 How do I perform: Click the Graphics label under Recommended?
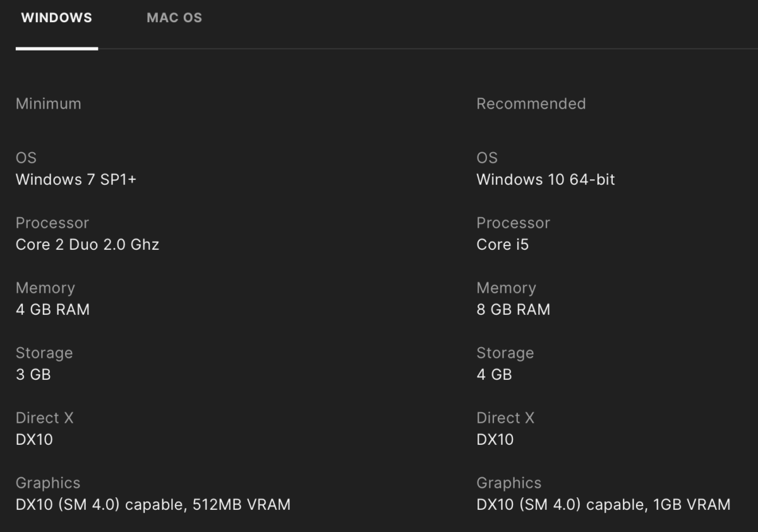(x=508, y=483)
